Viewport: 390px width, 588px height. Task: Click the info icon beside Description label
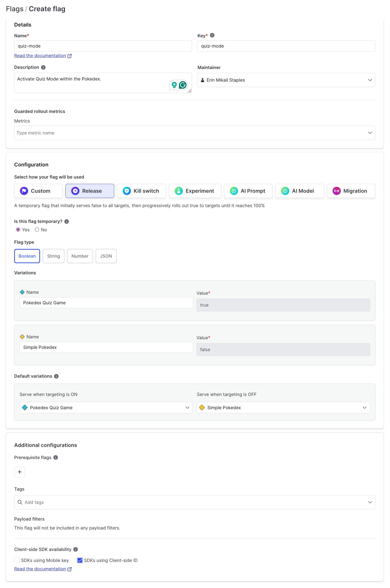click(43, 68)
